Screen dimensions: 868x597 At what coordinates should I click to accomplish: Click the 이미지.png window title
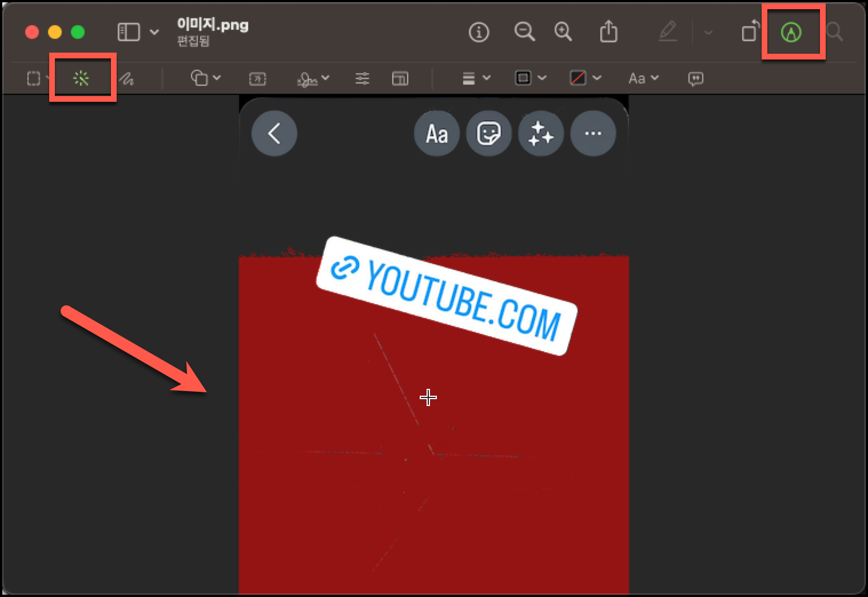tap(213, 25)
